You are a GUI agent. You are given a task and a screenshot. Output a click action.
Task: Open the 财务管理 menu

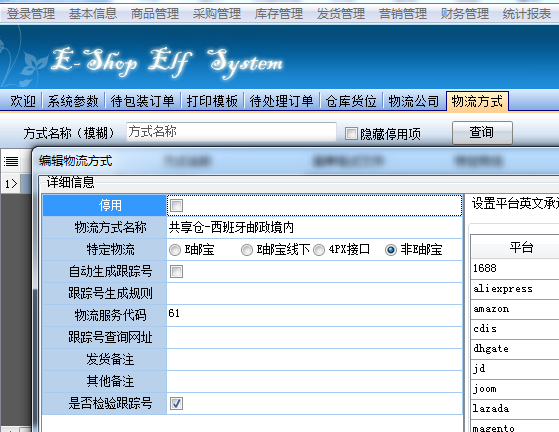tap(465, 14)
